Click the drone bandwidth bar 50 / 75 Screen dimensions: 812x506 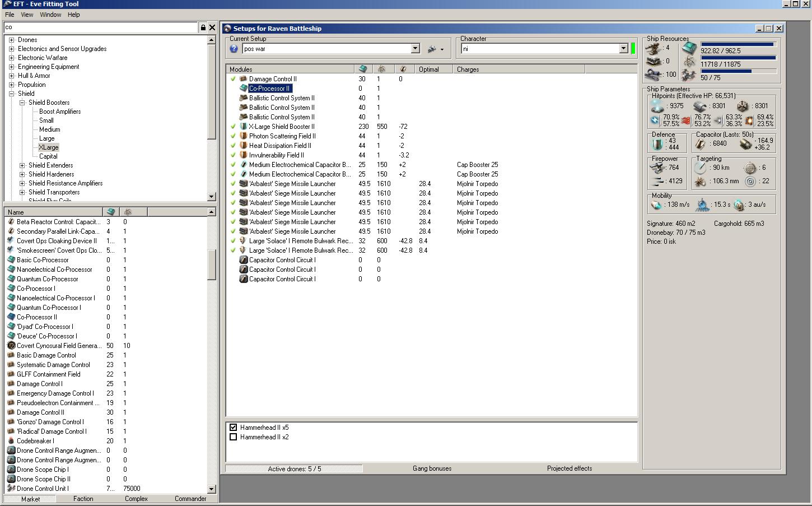tap(738, 71)
